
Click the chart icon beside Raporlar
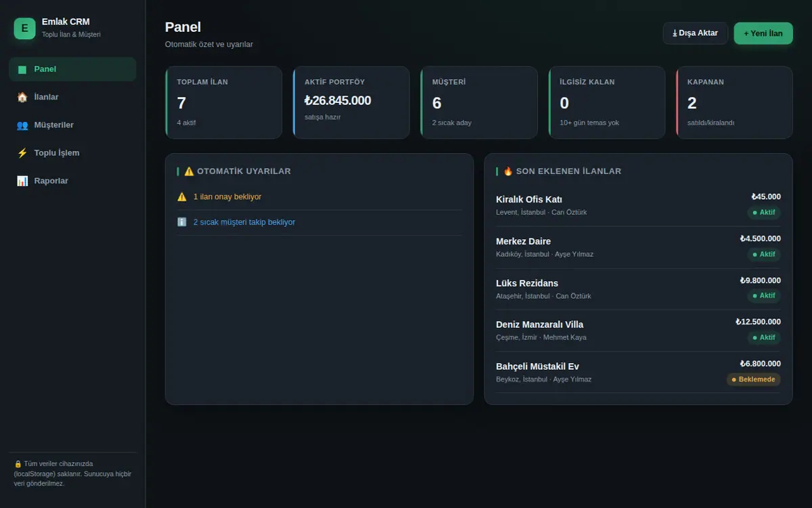[x=22, y=181]
